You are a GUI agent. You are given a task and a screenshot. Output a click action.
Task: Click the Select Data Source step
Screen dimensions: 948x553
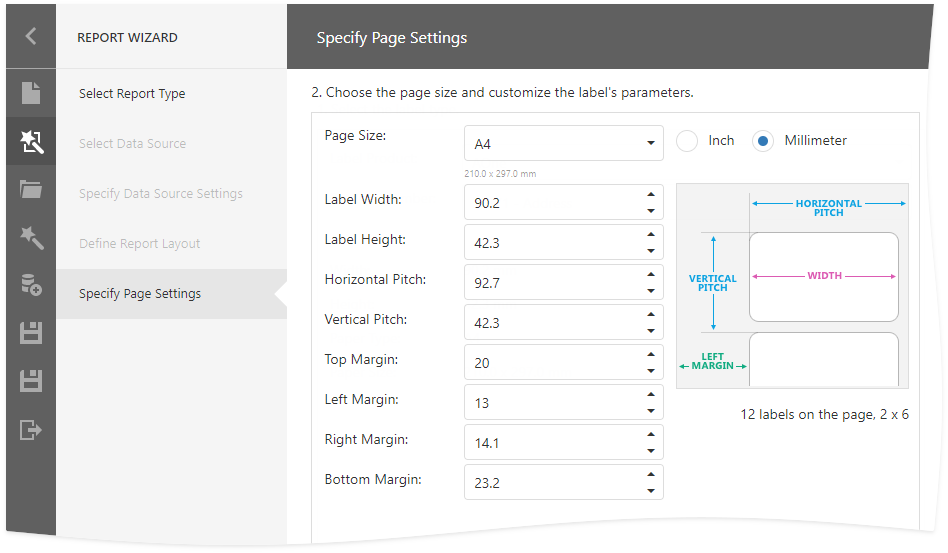pos(132,144)
